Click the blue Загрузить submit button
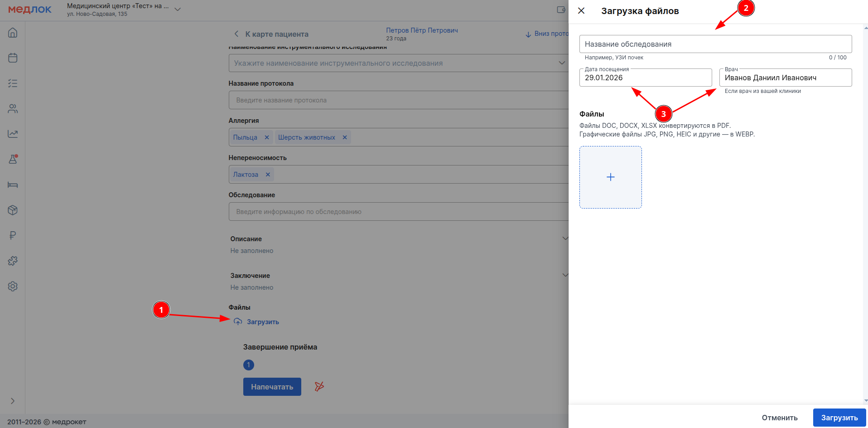868x428 pixels. click(839, 418)
